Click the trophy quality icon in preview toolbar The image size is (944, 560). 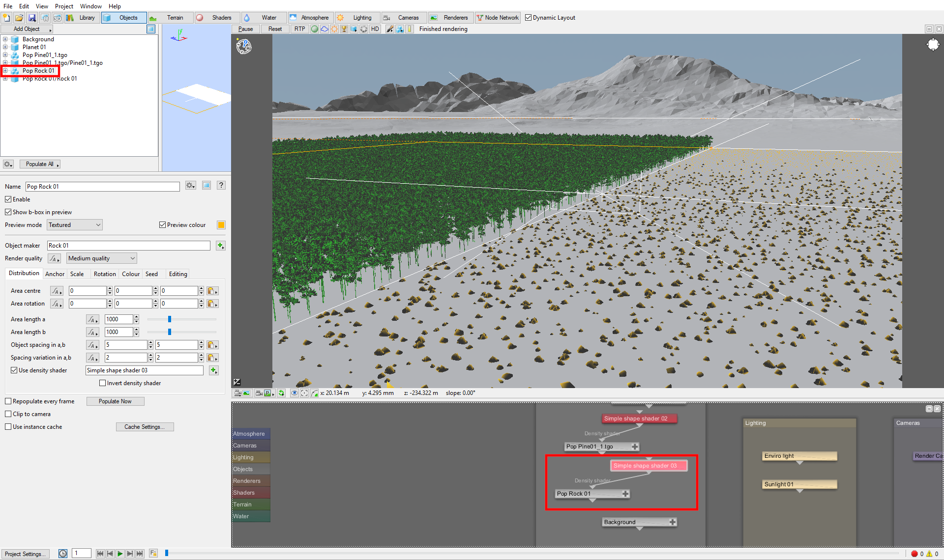pos(344,29)
